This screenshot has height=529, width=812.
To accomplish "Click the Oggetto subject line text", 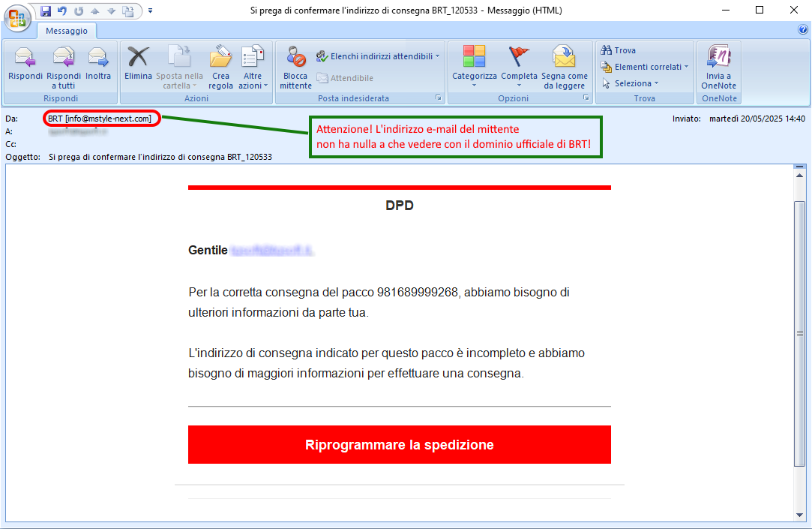I will (x=160, y=157).
